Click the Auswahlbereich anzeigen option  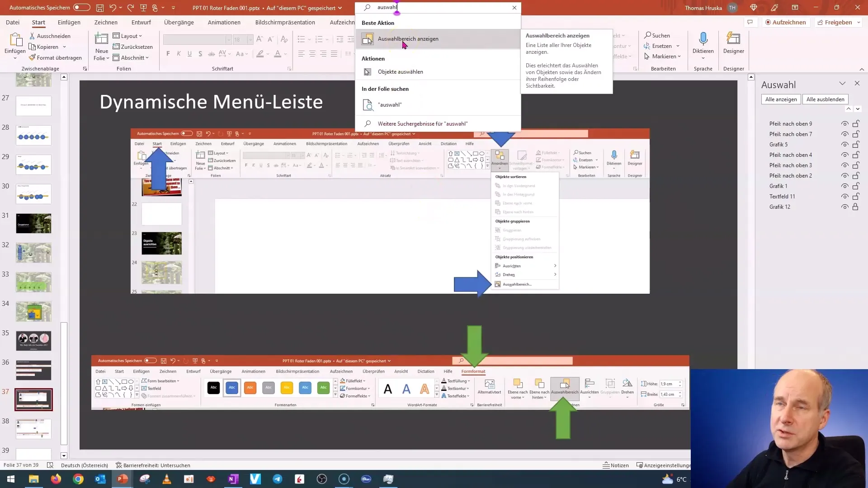pos(408,38)
